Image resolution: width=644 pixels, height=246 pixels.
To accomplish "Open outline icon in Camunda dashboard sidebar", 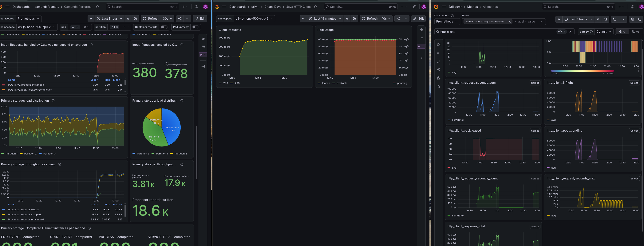I will pyautogui.click(x=203, y=47).
